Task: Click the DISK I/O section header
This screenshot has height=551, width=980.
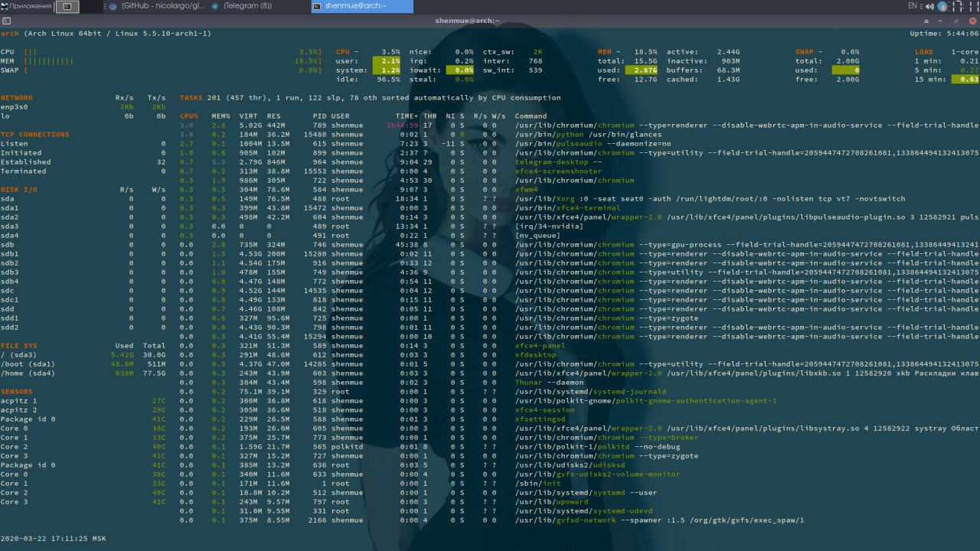Action: 19,190
